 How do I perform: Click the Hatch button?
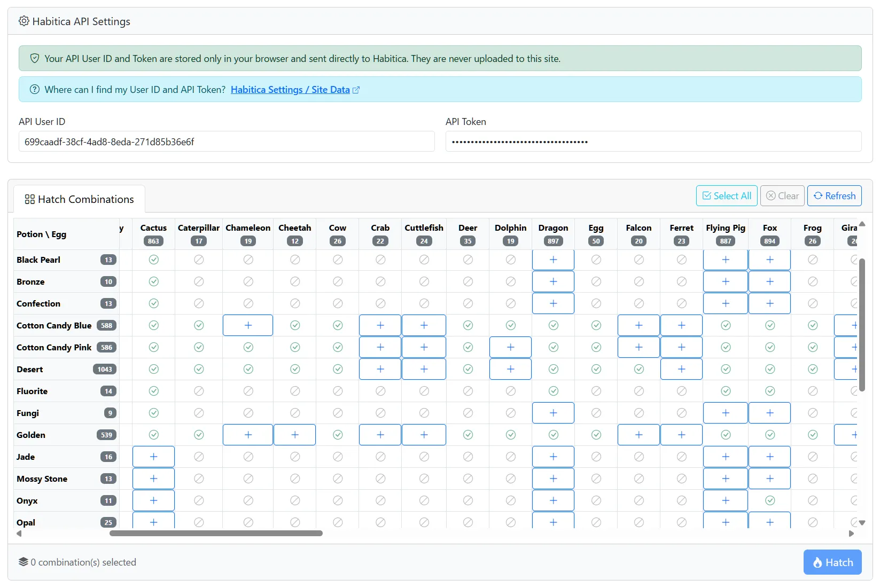(832, 562)
